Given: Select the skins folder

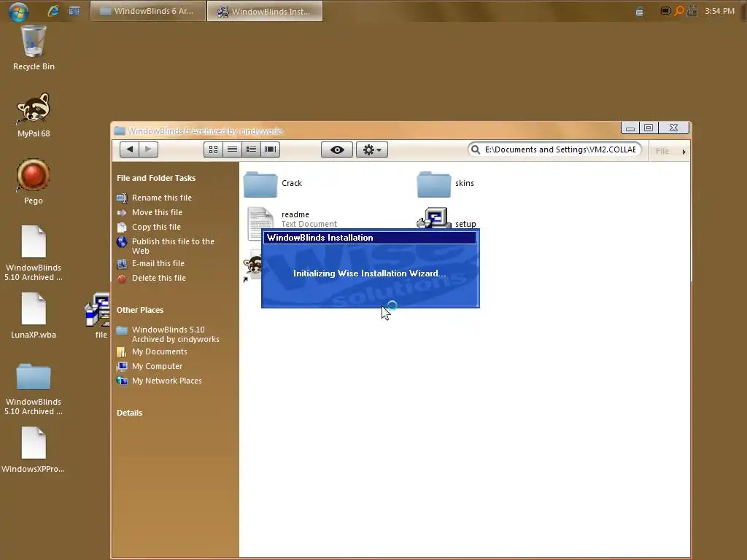Looking at the screenshot, I should tap(446, 184).
